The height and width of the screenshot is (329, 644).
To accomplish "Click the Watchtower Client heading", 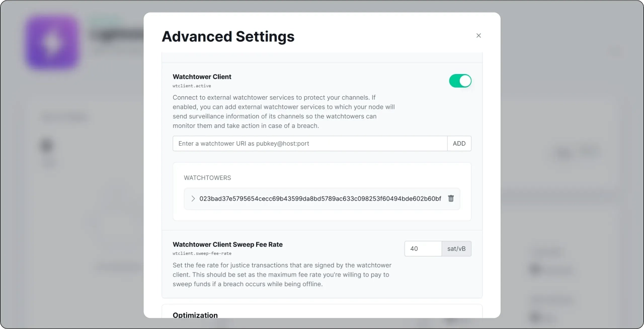I will pyautogui.click(x=202, y=77).
